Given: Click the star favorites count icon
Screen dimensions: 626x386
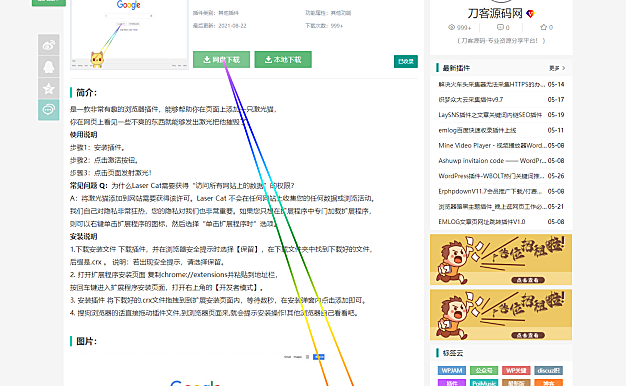Looking at the screenshot, I should (543, 28).
